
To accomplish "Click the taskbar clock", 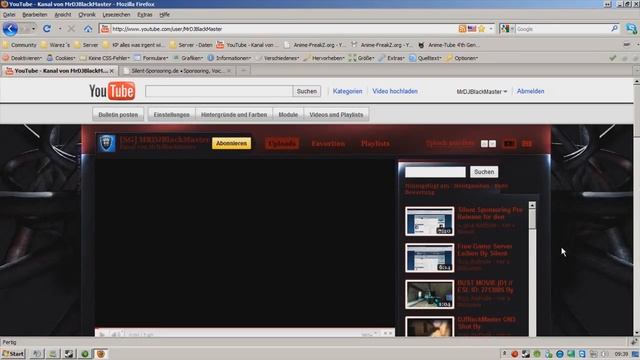I will tap(621, 354).
